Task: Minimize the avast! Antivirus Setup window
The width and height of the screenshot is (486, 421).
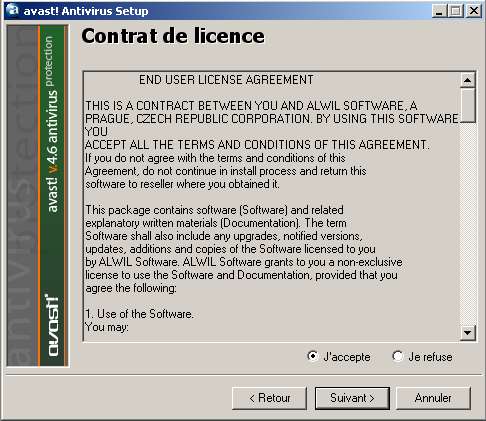Action: (439, 11)
